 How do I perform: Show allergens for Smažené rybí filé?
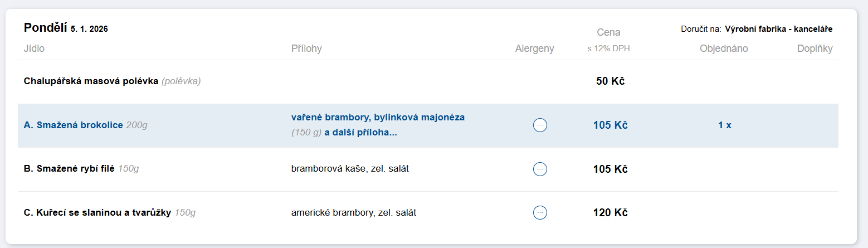540,169
